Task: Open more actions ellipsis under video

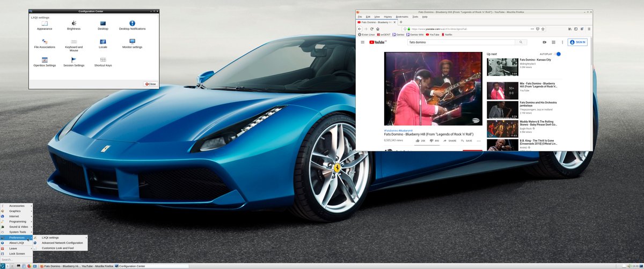Action: [479, 140]
